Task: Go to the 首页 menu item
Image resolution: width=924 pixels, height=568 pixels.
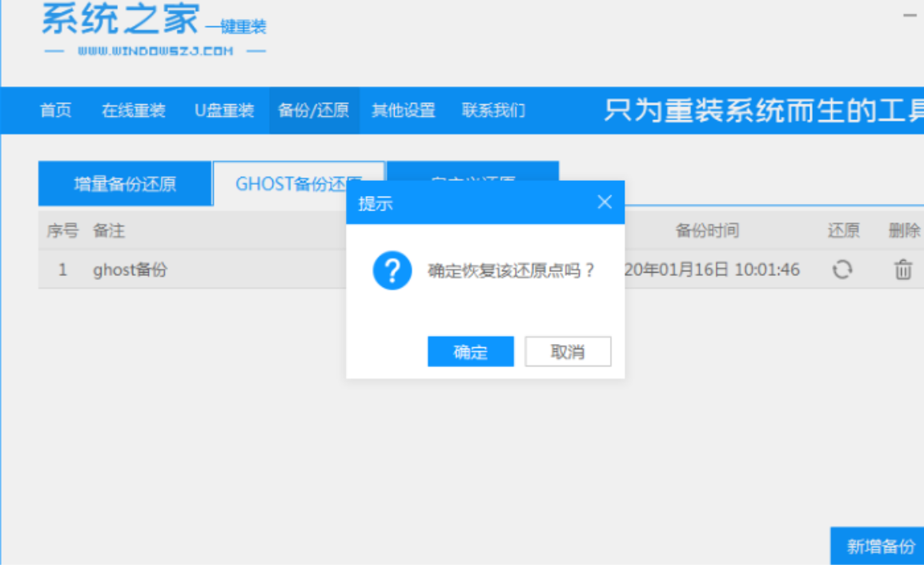Action: pyautogui.click(x=56, y=110)
